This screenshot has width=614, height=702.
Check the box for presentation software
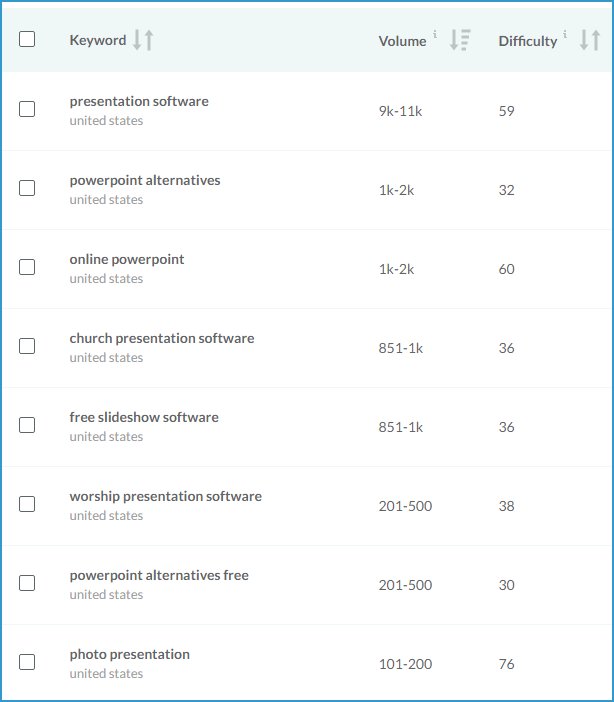[27, 109]
